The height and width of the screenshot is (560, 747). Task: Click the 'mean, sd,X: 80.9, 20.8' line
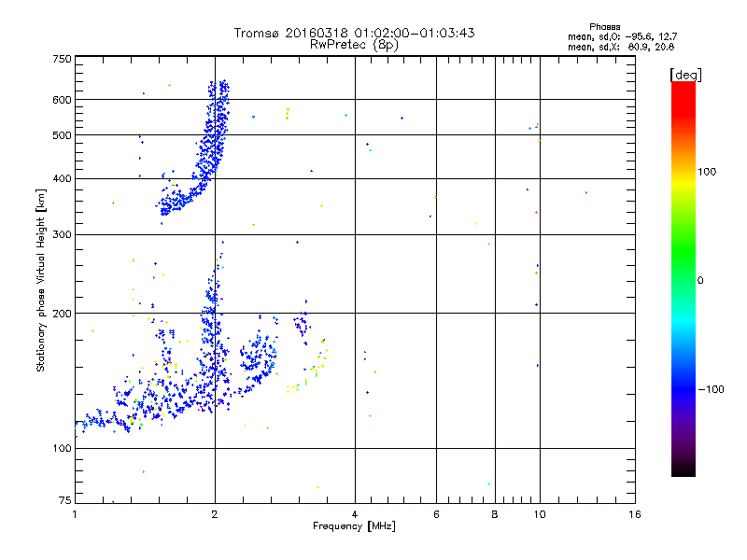pos(621,47)
